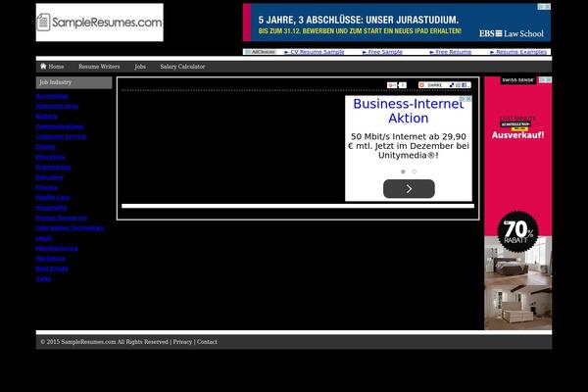Open the Sales industry link
The width and height of the screenshot is (588, 392).
tap(43, 278)
